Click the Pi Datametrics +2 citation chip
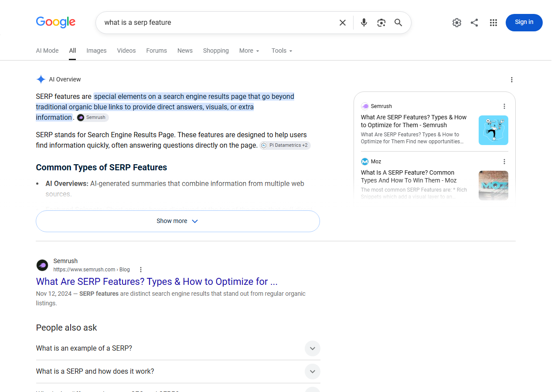Viewport: 558px width, 392px height. (285, 145)
